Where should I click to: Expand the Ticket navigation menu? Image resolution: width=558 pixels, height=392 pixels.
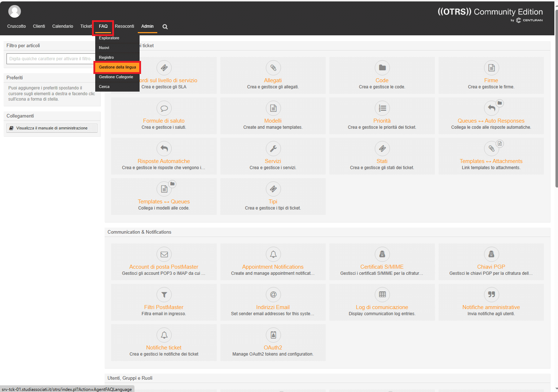click(86, 26)
